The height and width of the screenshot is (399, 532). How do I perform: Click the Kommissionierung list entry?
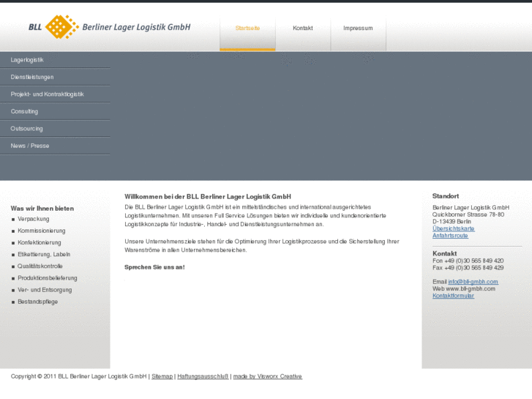click(x=42, y=231)
